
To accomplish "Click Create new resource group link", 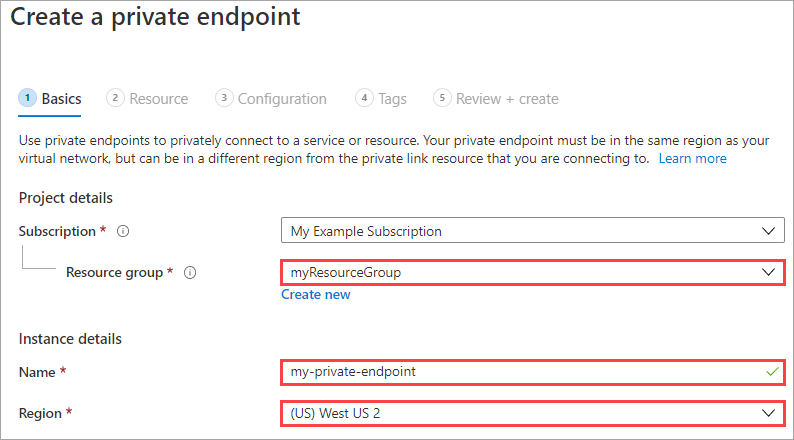I will (315, 294).
